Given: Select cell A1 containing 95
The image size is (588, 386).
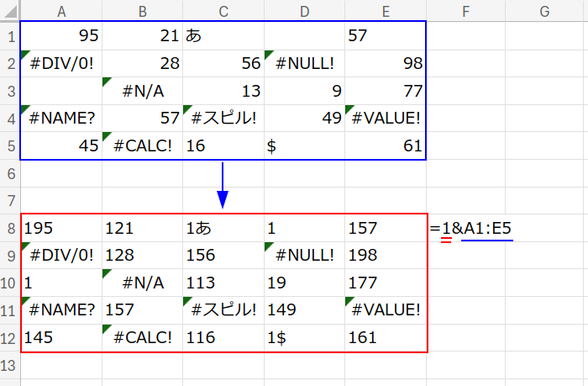Looking at the screenshot, I should [61, 35].
